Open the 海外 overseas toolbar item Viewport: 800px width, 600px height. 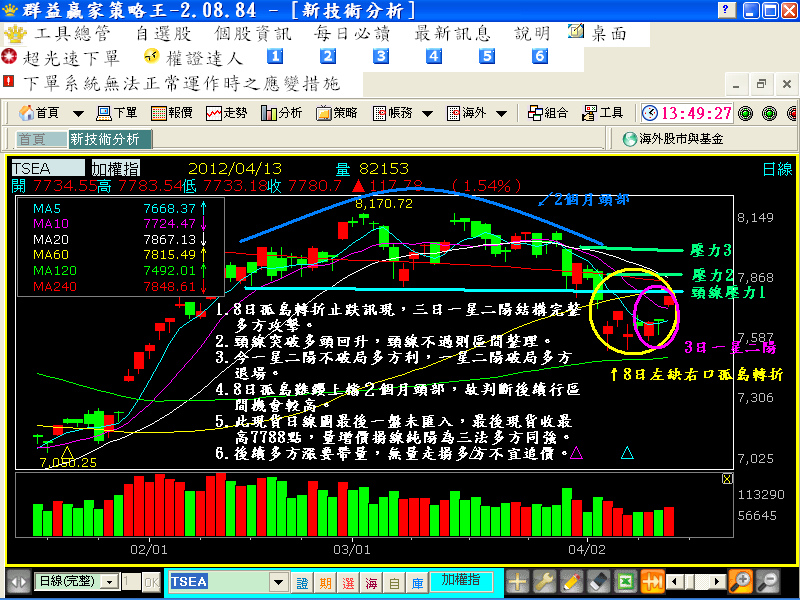466,113
